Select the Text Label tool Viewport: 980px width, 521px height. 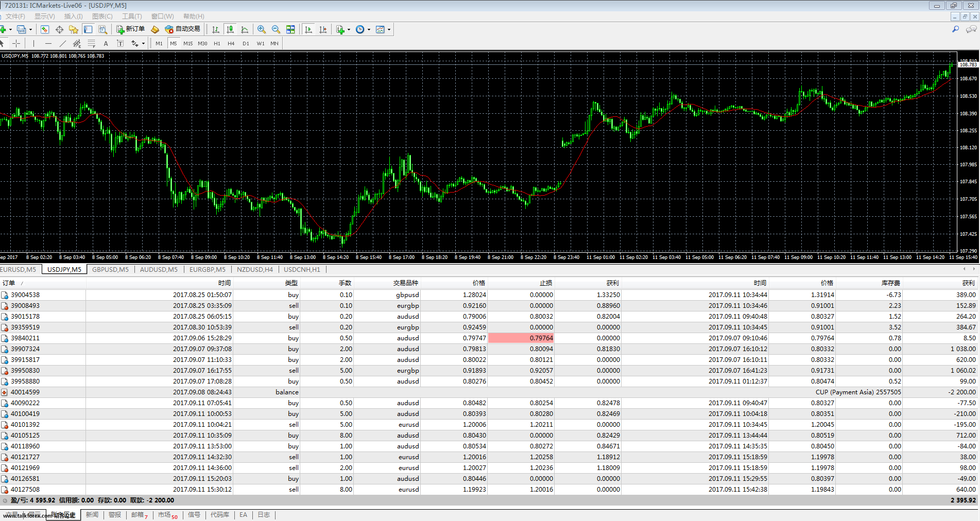[120, 43]
